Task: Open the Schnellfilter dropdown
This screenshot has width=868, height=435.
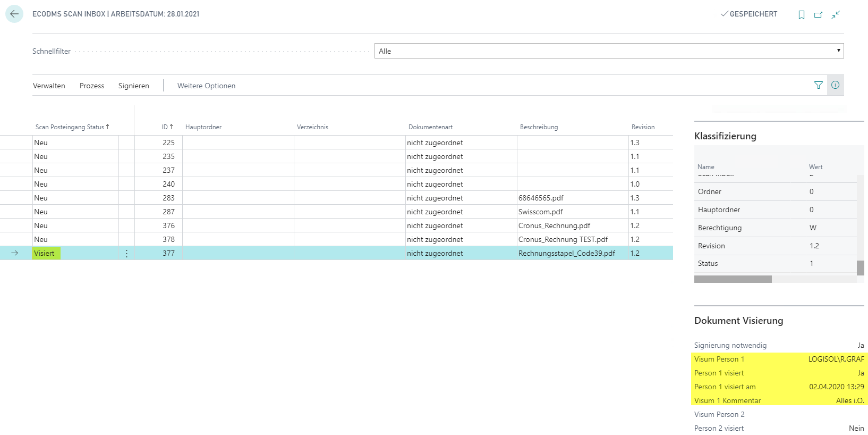Action: pyautogui.click(x=609, y=51)
